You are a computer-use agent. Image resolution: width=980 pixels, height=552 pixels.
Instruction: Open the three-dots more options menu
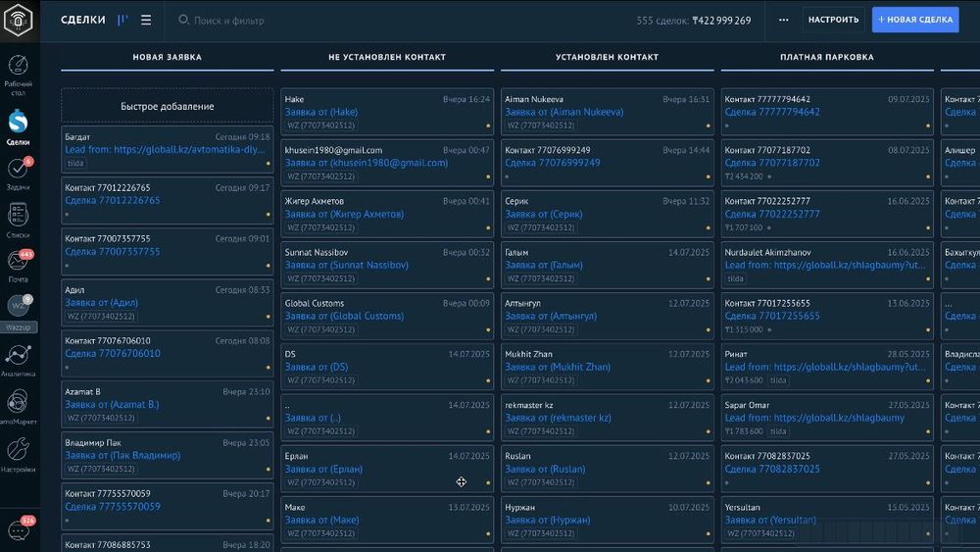point(784,20)
